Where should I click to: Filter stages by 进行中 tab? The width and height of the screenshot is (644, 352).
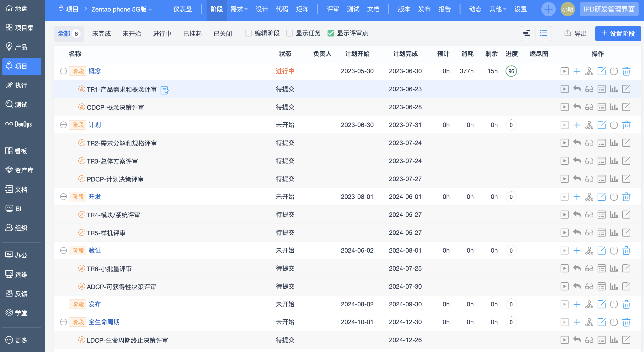(x=162, y=33)
